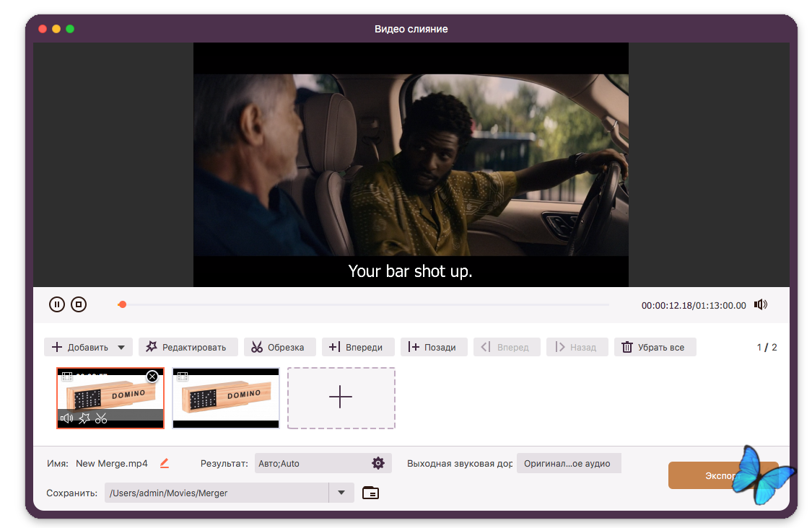The width and height of the screenshot is (812, 528).
Task: Click the Обрезка trim button
Action: (x=278, y=347)
